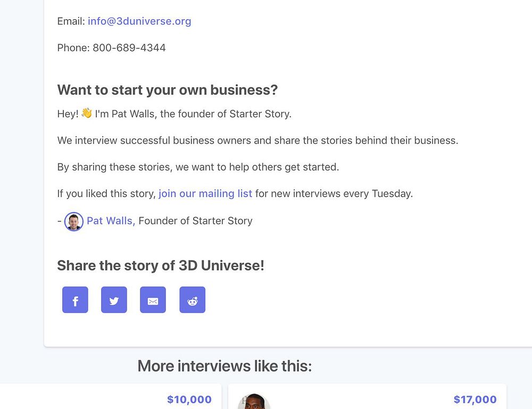This screenshot has width=532, height=409.
Task: Click the person thumbnail in the $17,000 card
Action: 254,402
